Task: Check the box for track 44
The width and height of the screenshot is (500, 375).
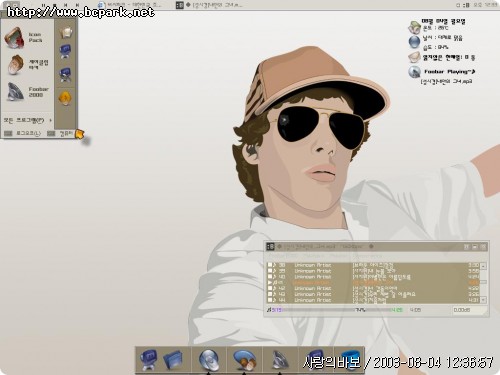Action: pos(270,300)
